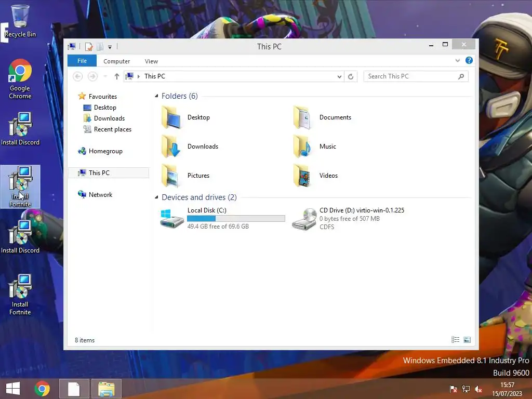Collapse the Devices and drives group
The width and height of the screenshot is (532, 399).
click(x=156, y=197)
